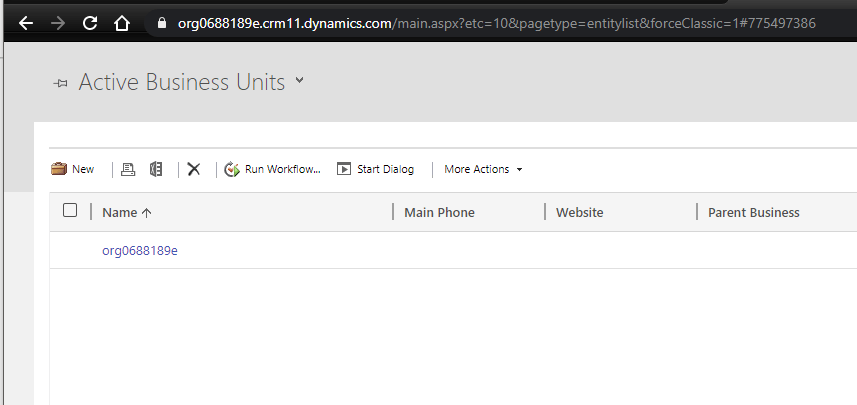Pin the Active Business Units view

click(x=60, y=84)
